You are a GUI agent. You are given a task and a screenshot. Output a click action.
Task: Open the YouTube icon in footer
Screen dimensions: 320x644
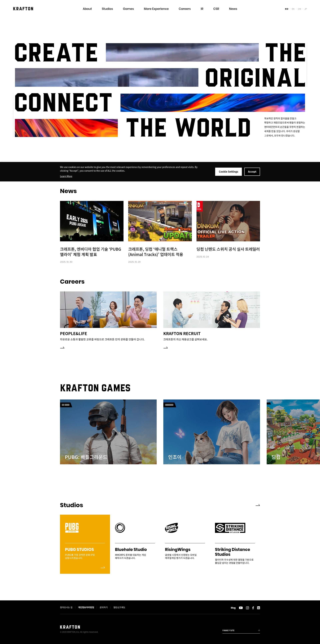pyautogui.click(x=241, y=608)
